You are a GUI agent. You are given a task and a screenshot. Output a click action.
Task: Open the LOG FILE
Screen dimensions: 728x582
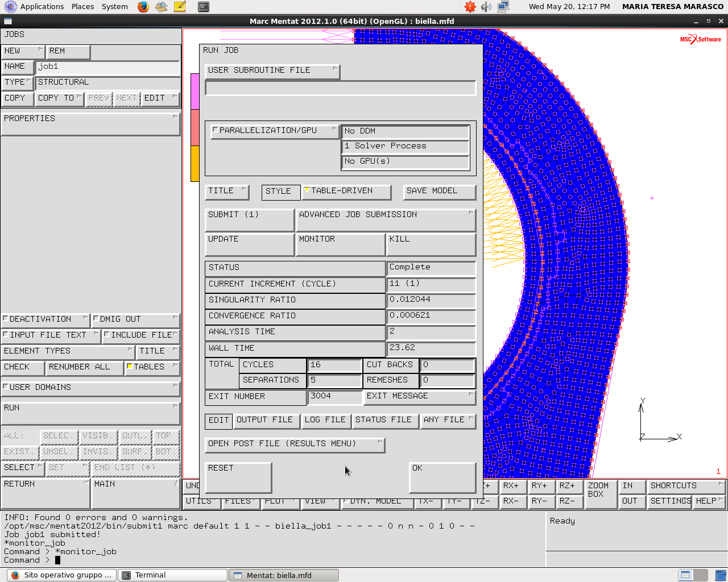326,421
